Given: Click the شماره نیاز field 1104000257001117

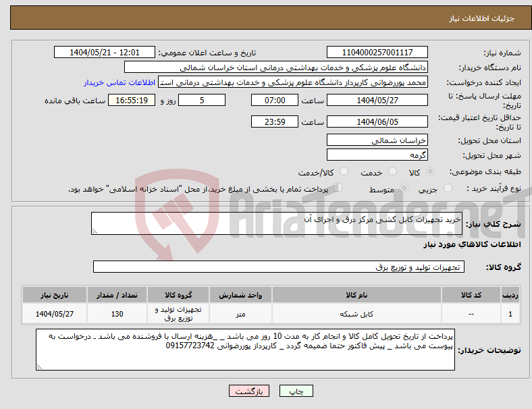Looking at the screenshot, I should point(377,52).
